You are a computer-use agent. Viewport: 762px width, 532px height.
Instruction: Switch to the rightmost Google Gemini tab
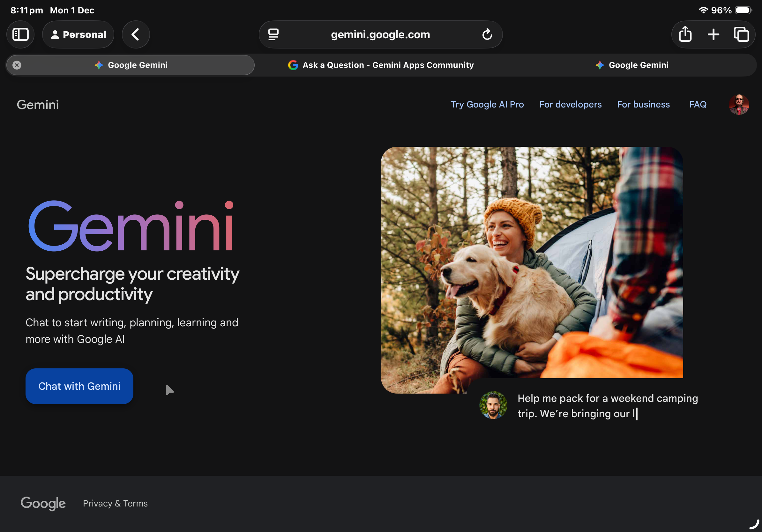[x=631, y=65]
